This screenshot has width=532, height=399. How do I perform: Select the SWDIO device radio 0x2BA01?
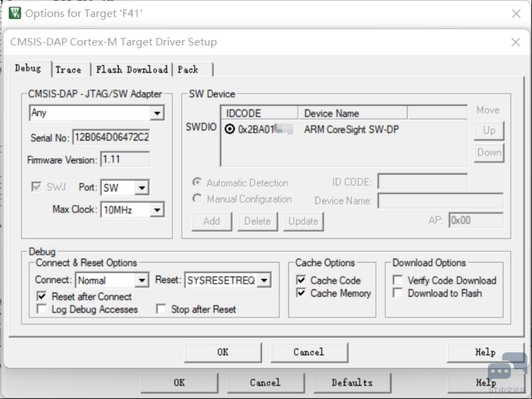tap(229, 129)
